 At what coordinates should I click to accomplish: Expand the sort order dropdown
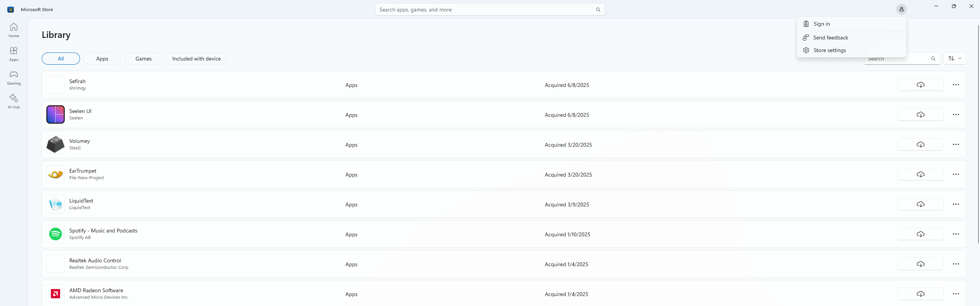tap(955, 59)
